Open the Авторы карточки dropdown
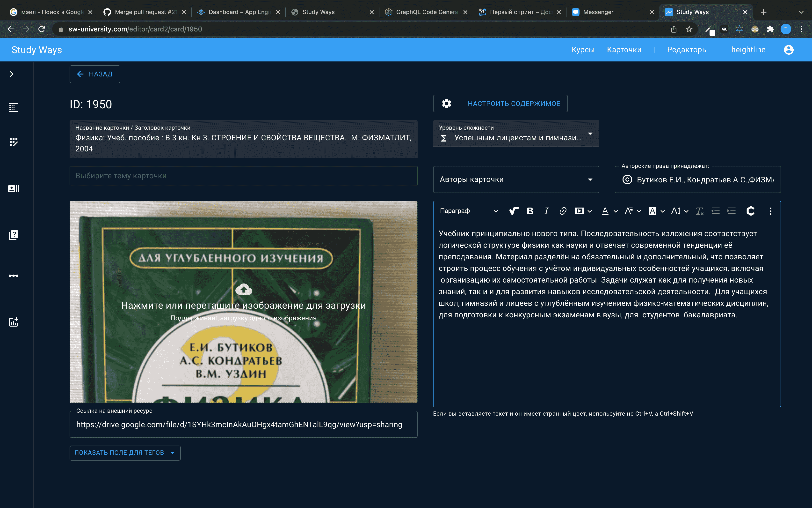The image size is (812, 508). tap(516, 179)
